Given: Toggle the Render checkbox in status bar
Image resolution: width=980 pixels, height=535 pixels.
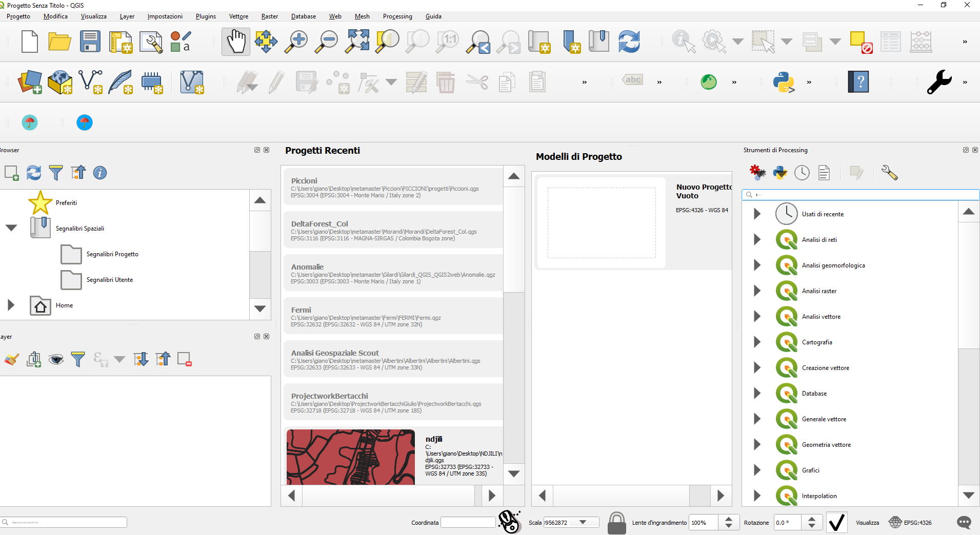Looking at the screenshot, I should tap(836, 523).
